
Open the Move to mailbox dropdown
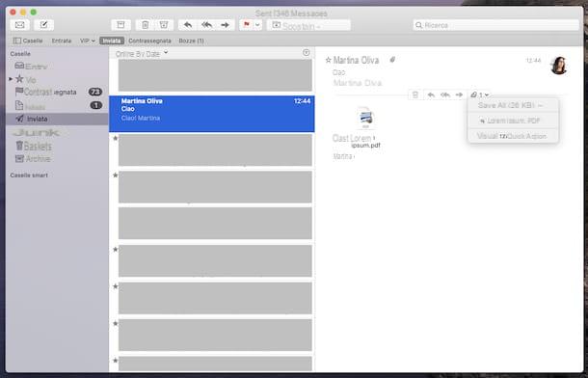pyautogui.click(x=308, y=25)
